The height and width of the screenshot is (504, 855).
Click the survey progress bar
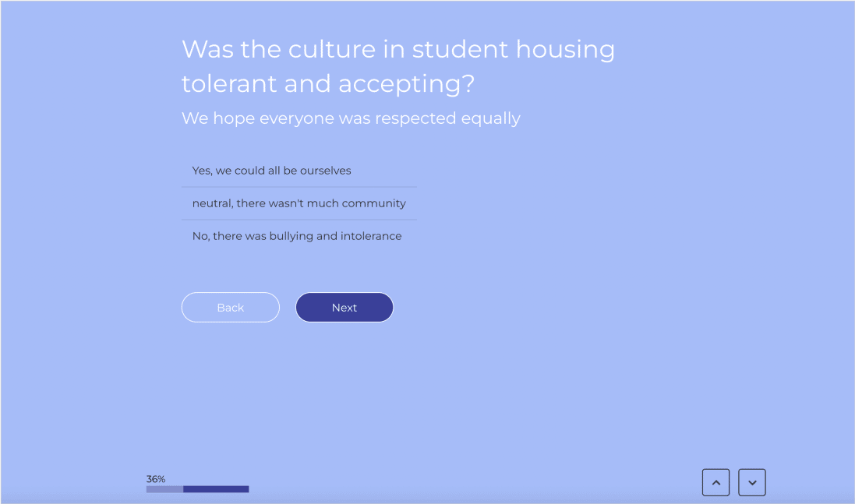[x=197, y=489]
